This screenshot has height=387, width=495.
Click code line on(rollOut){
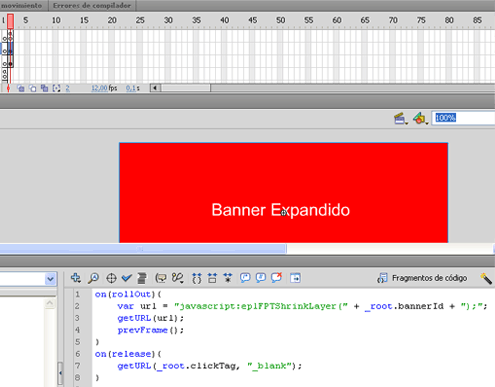pyautogui.click(x=128, y=294)
